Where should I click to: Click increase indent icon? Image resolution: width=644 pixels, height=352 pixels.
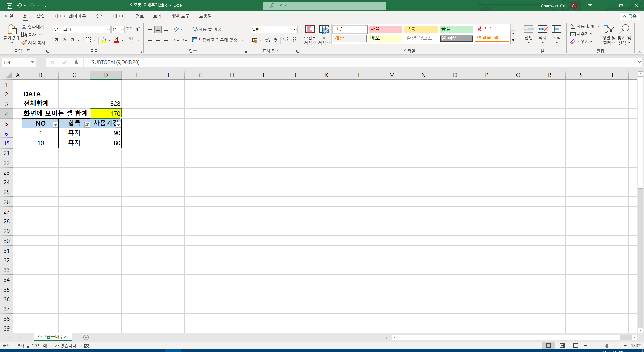[x=184, y=40]
